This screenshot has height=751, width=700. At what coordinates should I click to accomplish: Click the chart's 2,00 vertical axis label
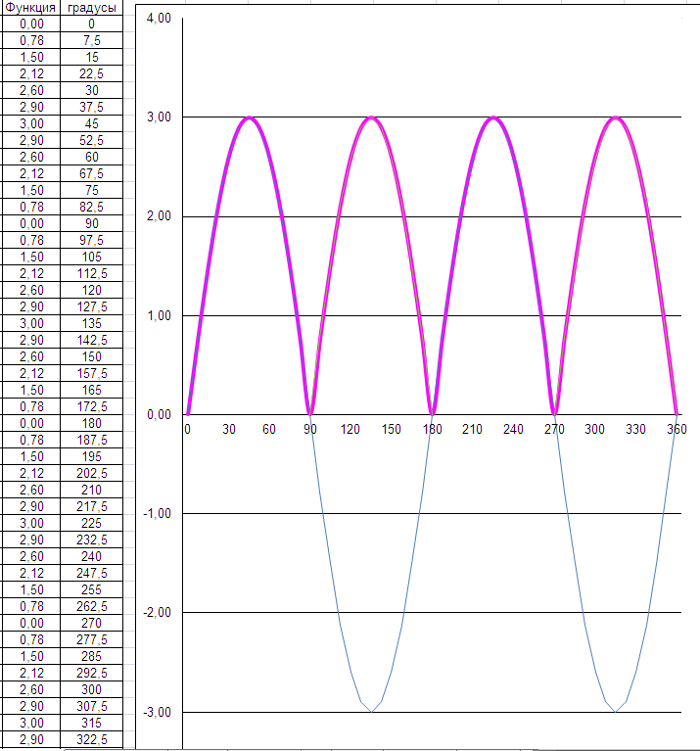(x=159, y=216)
